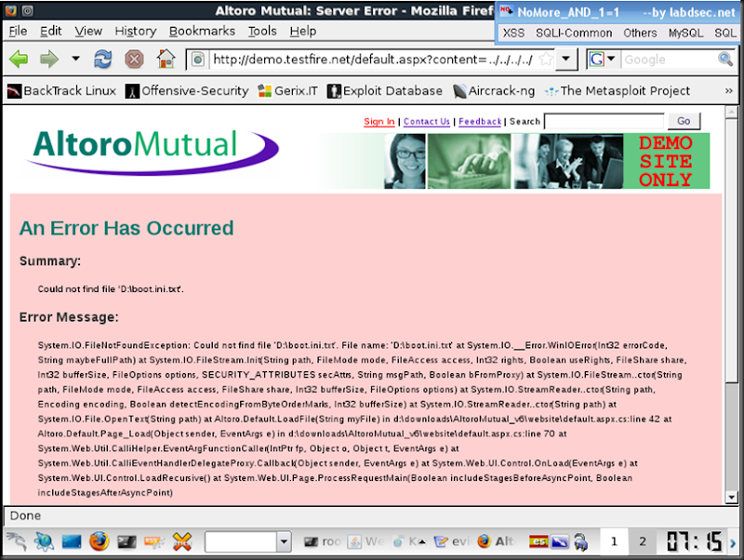The width and height of the screenshot is (744, 560).
Task: Open the SQLi-Common menu
Action: pyautogui.click(x=574, y=33)
